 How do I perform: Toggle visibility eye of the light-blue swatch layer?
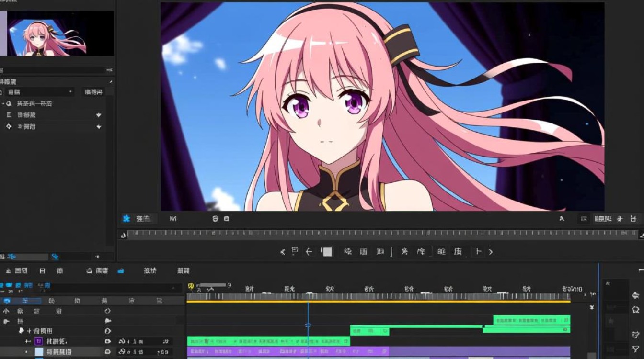point(108,352)
